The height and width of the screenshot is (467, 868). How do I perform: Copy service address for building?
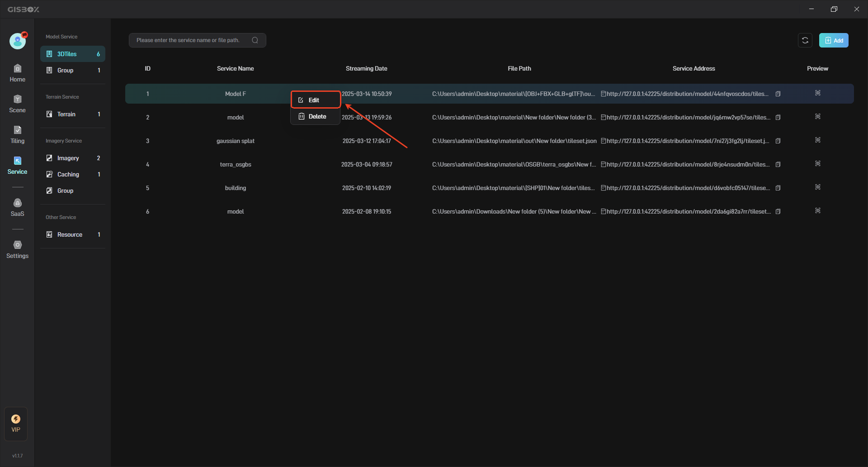pyautogui.click(x=778, y=188)
